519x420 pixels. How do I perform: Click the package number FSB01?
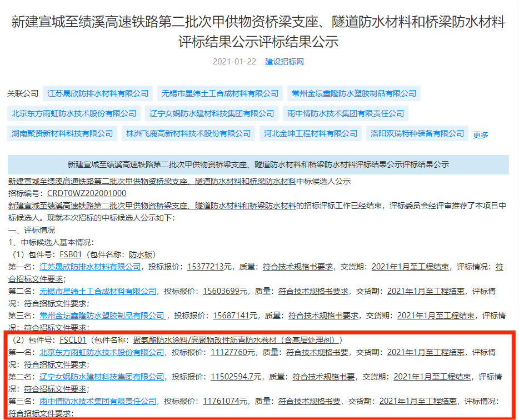[x=71, y=254]
